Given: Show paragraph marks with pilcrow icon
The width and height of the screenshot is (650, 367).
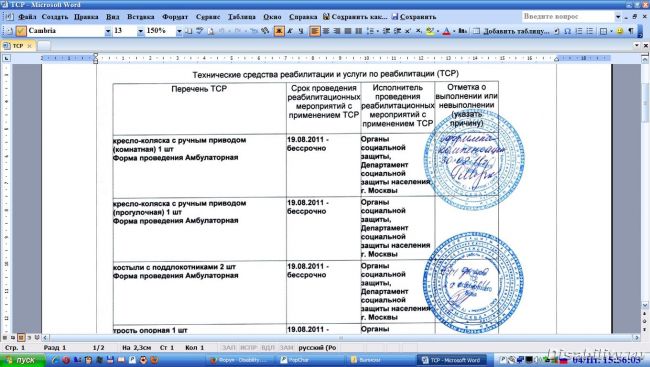Looking at the screenshot, I should (631, 31).
